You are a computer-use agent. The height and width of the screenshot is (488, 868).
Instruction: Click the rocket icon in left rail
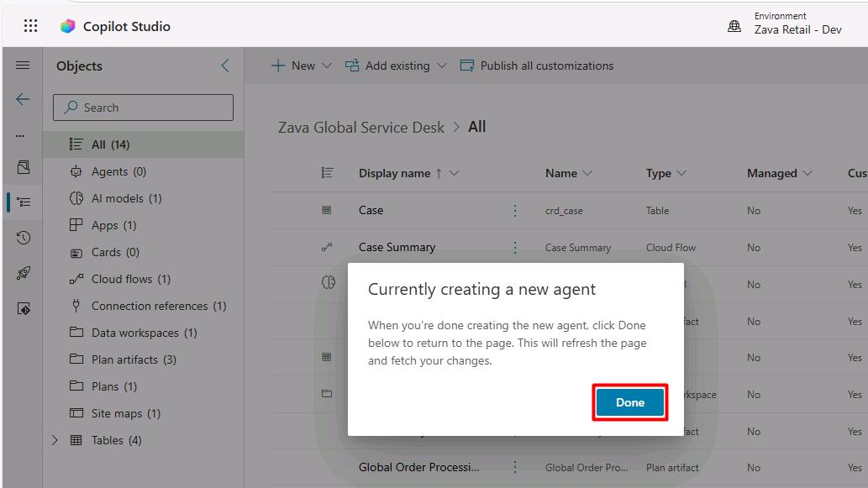tap(24, 273)
